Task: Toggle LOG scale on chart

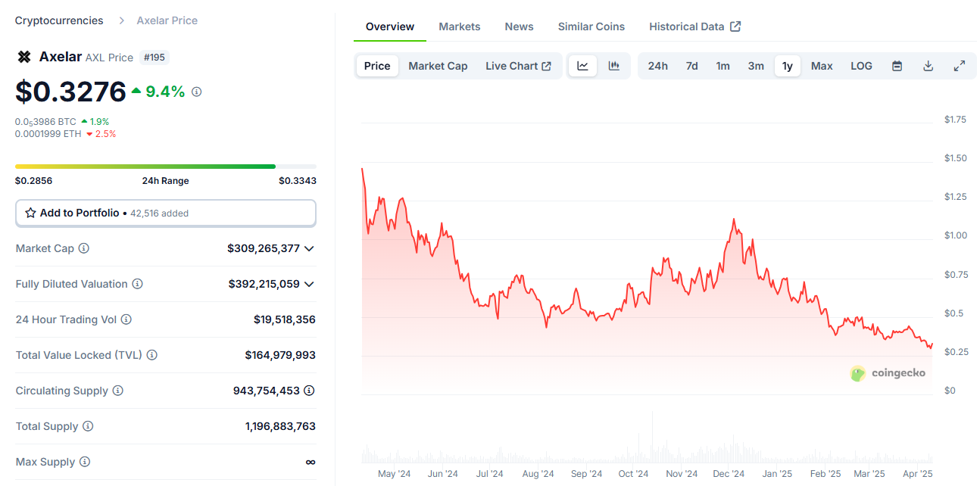Action: (x=861, y=66)
